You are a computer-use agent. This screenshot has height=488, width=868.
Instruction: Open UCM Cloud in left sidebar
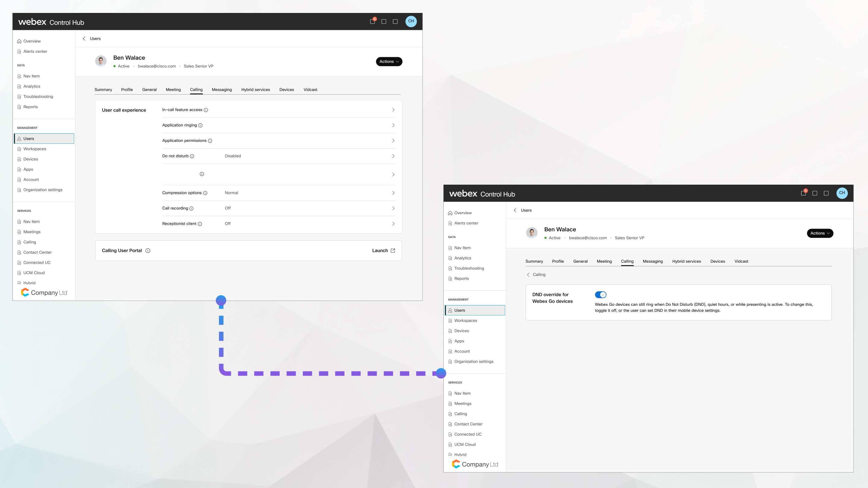(34, 273)
